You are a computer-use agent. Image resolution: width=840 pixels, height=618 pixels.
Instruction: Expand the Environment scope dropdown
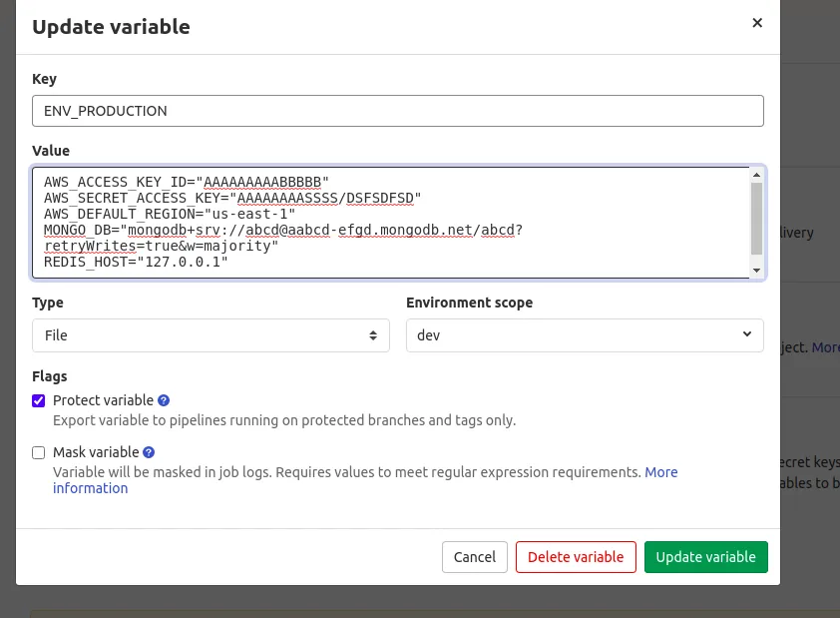585,335
